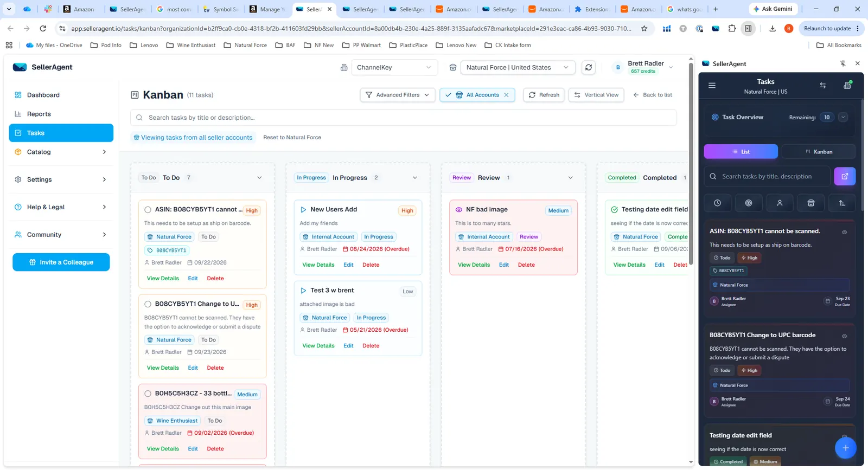Open Reports in sidebar
The height and width of the screenshot is (470, 868).
tap(61, 114)
